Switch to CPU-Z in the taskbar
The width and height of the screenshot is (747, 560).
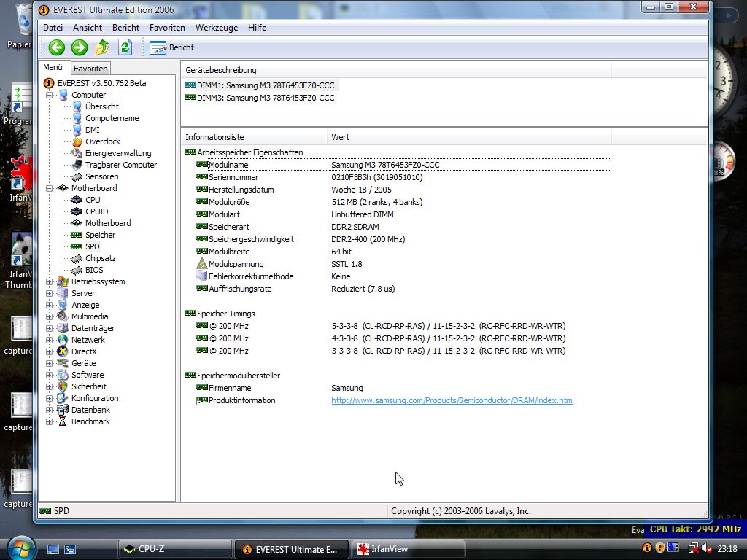(x=174, y=549)
